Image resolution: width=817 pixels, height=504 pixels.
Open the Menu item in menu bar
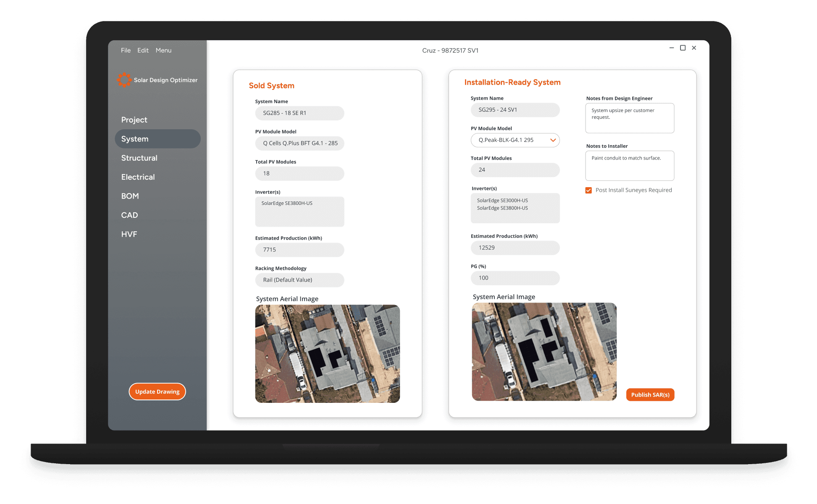point(163,50)
